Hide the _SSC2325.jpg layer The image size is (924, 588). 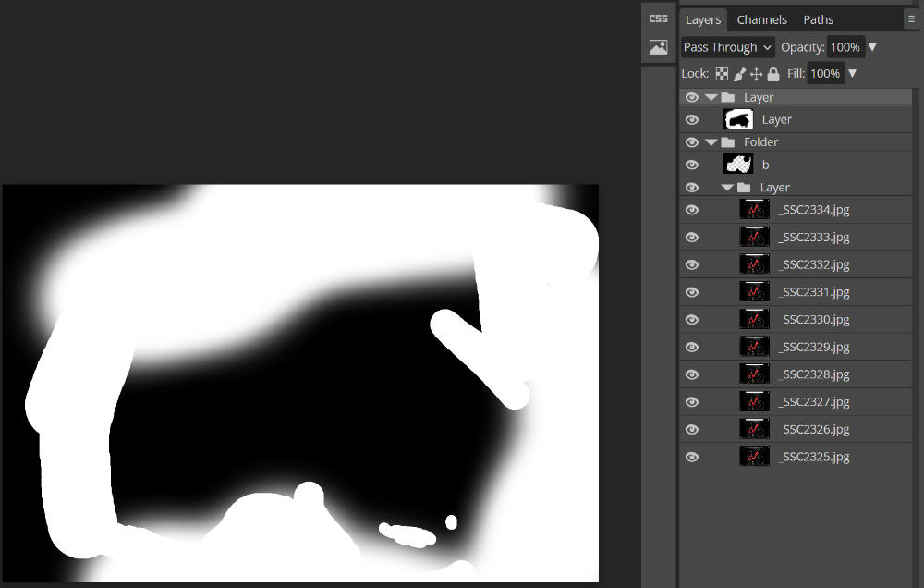tap(692, 457)
